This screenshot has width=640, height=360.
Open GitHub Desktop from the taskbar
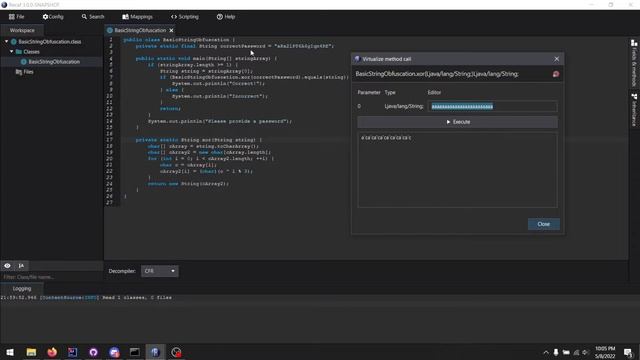(93, 352)
